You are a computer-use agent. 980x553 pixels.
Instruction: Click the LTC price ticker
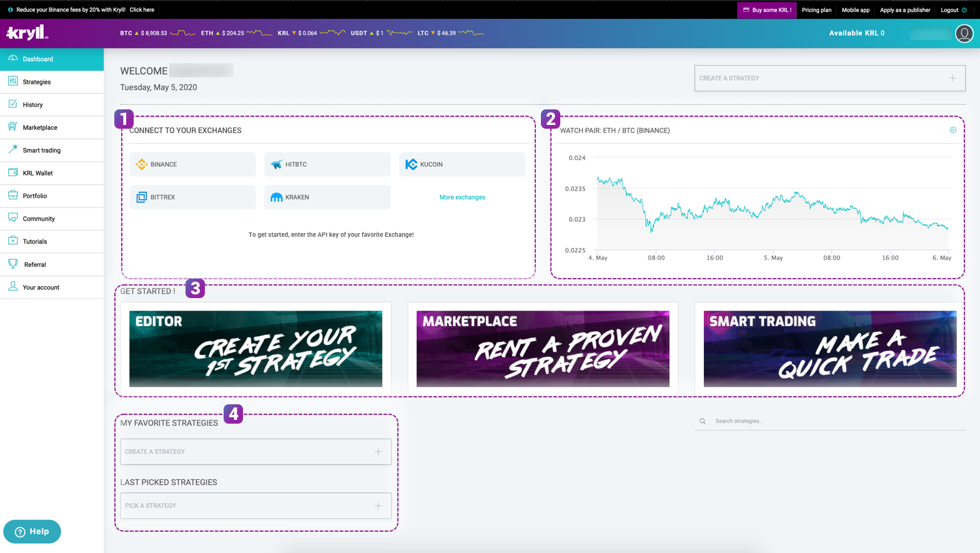click(450, 33)
